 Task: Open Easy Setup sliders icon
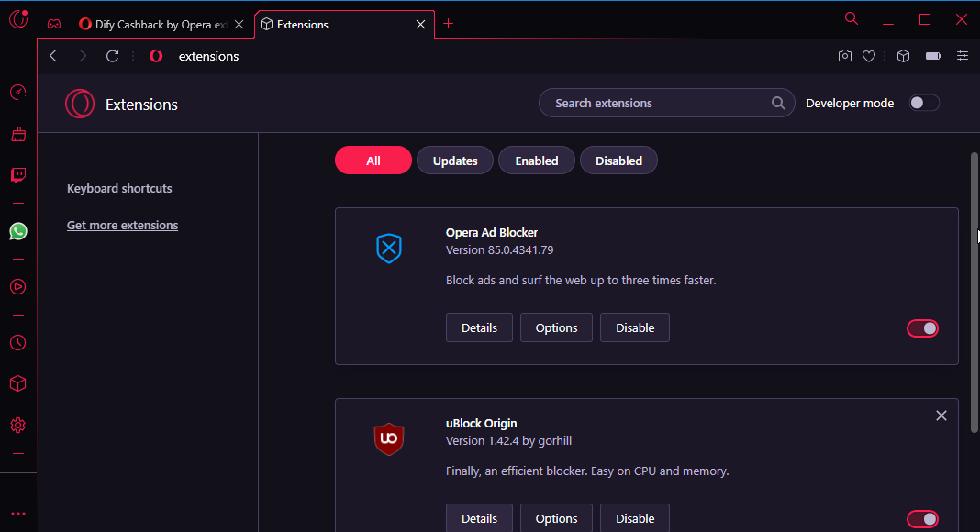(x=963, y=56)
